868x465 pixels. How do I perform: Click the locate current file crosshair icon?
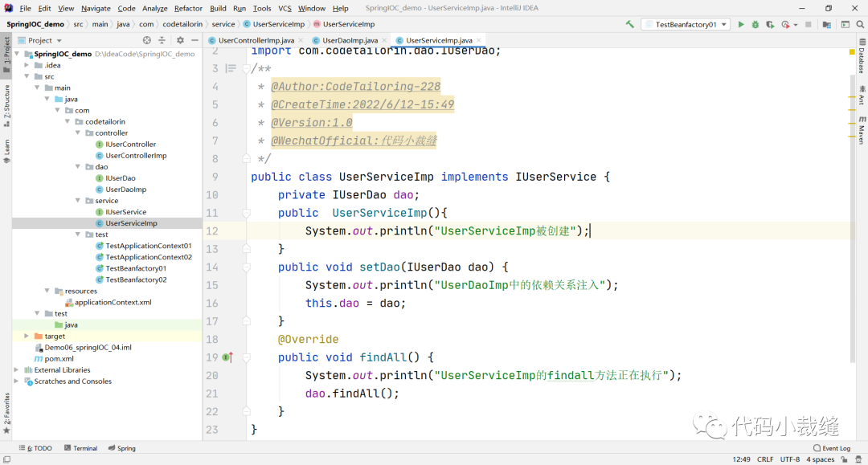click(146, 40)
